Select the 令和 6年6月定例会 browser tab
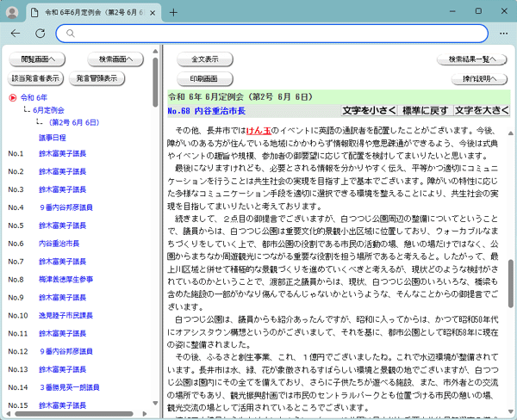This screenshot has height=420, width=517. [x=93, y=13]
